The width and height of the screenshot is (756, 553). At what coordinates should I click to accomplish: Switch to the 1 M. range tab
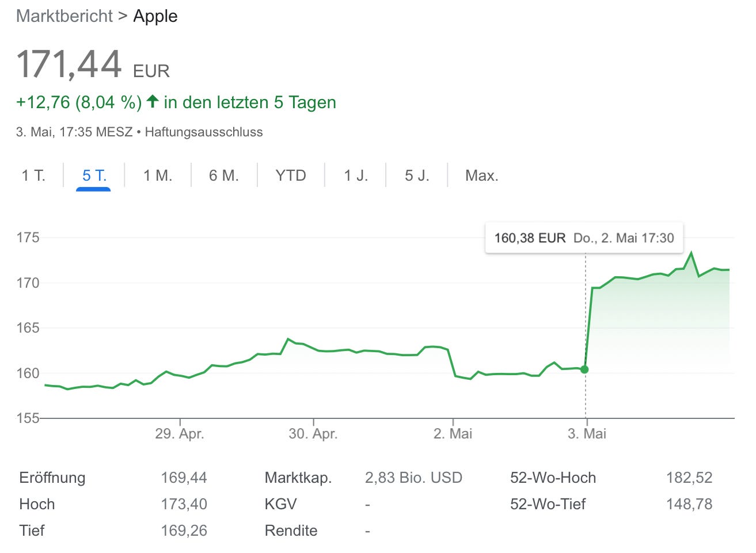point(158,176)
